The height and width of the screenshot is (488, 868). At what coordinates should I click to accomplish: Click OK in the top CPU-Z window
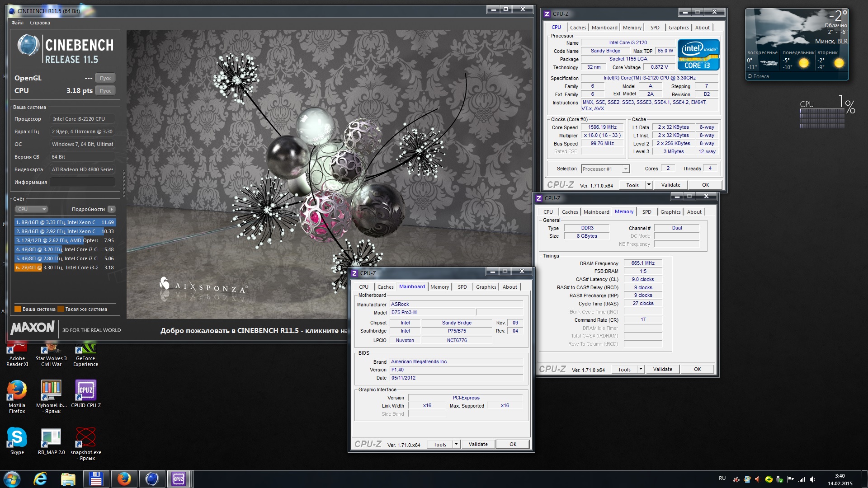(x=705, y=185)
